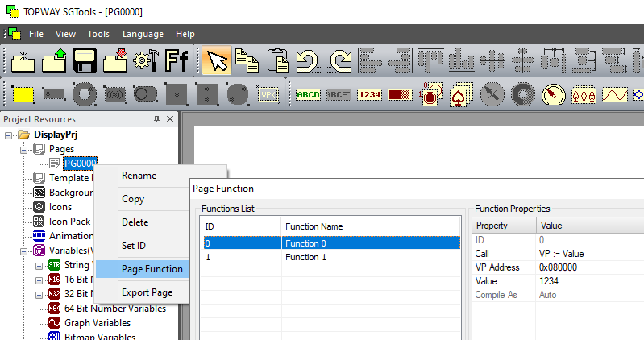Viewport: 644px width, 340px height.
Task: Click the Save floppy disk icon
Action: pyautogui.click(x=85, y=60)
